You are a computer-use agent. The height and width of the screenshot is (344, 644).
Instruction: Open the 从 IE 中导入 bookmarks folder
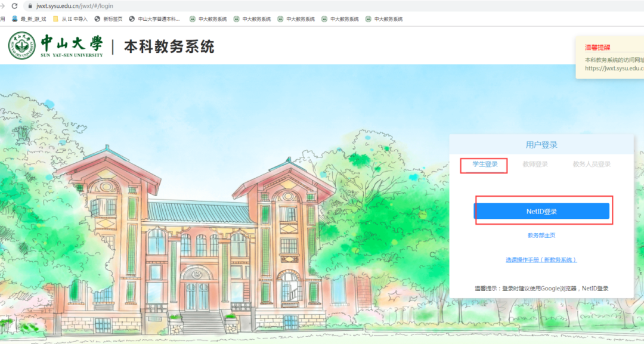(70, 19)
